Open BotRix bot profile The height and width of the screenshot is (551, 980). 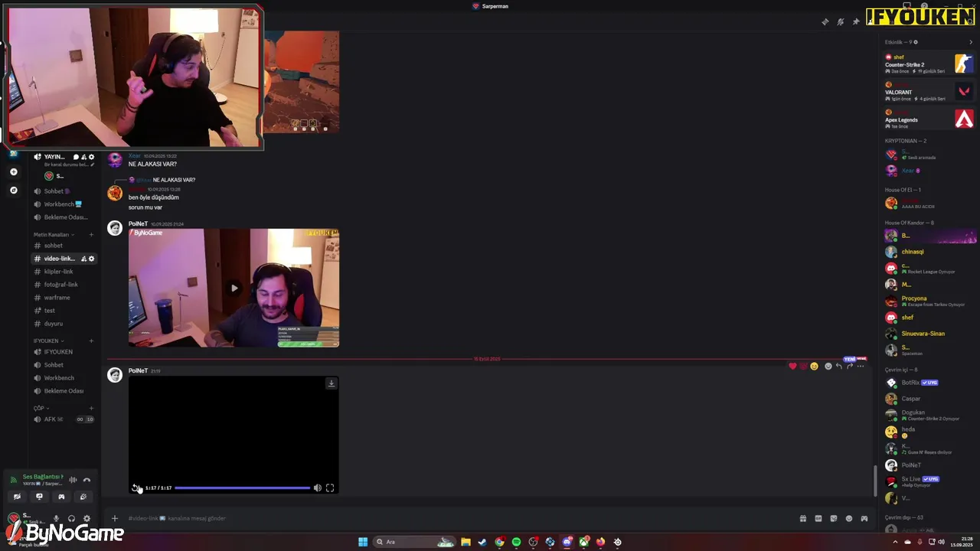[929, 383]
